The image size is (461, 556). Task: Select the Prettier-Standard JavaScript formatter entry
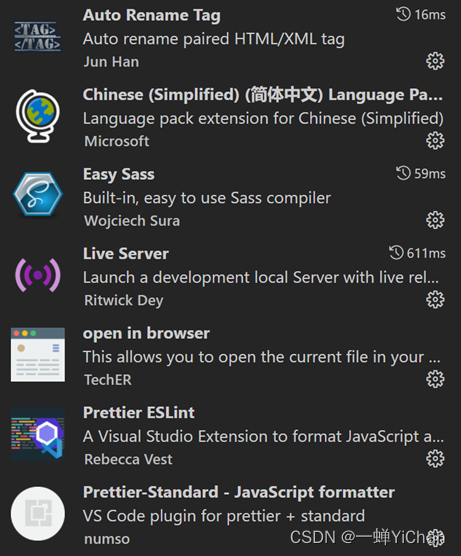pyautogui.click(x=230, y=515)
